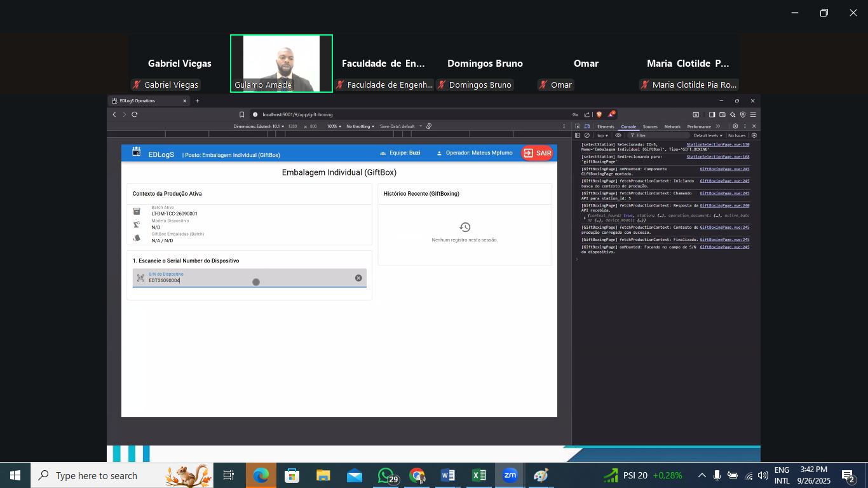
Task: Click the EDLogS logo icon in header
Action: (x=136, y=152)
